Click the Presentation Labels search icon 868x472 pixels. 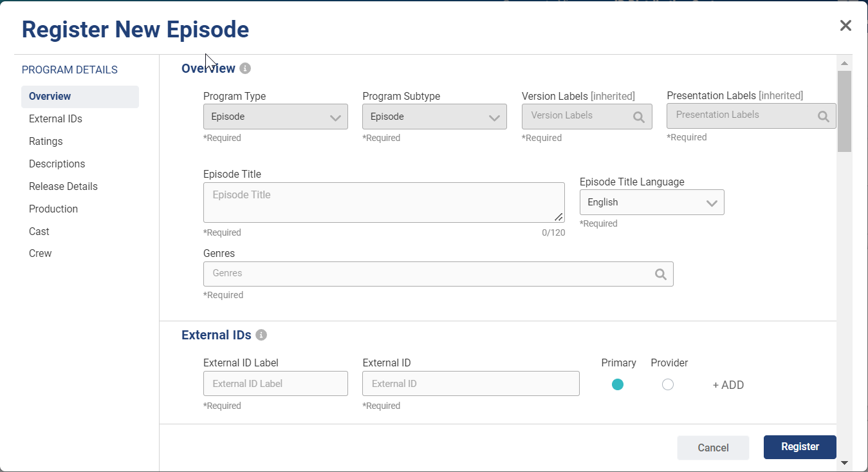point(823,116)
